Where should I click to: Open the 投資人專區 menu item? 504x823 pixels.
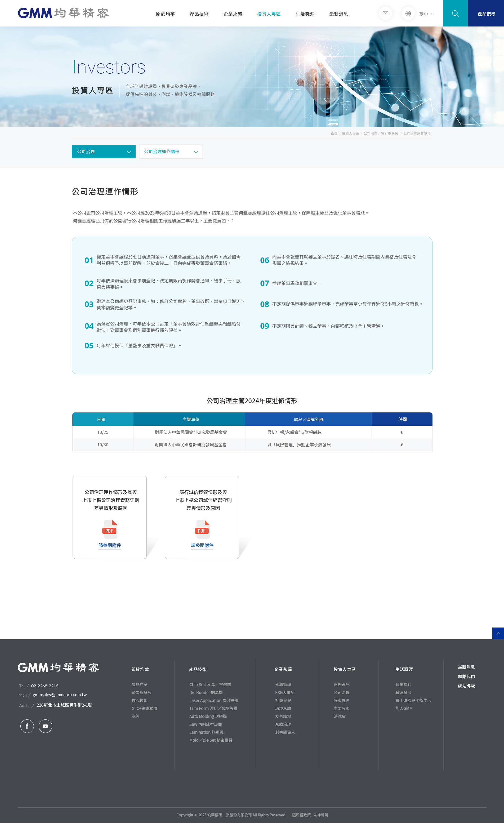coord(269,14)
